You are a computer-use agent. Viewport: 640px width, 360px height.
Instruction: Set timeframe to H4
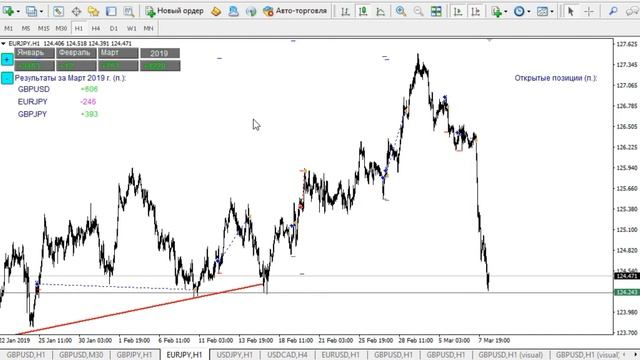(96, 29)
